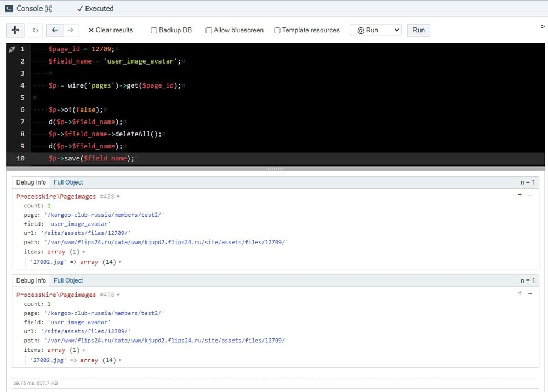The width and height of the screenshot is (548, 392).
Task: Expand '27002.jpg' array in first result
Action: tap(120, 262)
